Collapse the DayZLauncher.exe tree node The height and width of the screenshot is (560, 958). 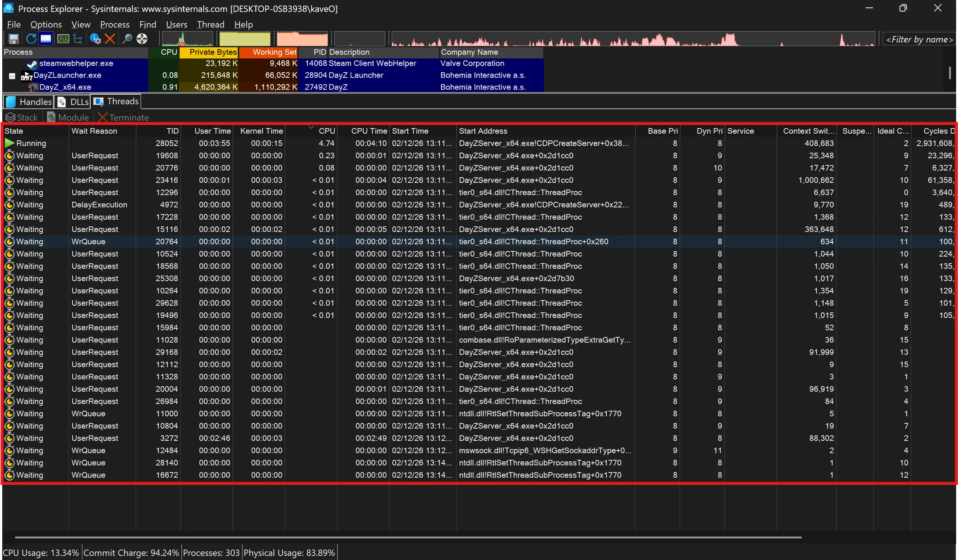click(x=12, y=76)
